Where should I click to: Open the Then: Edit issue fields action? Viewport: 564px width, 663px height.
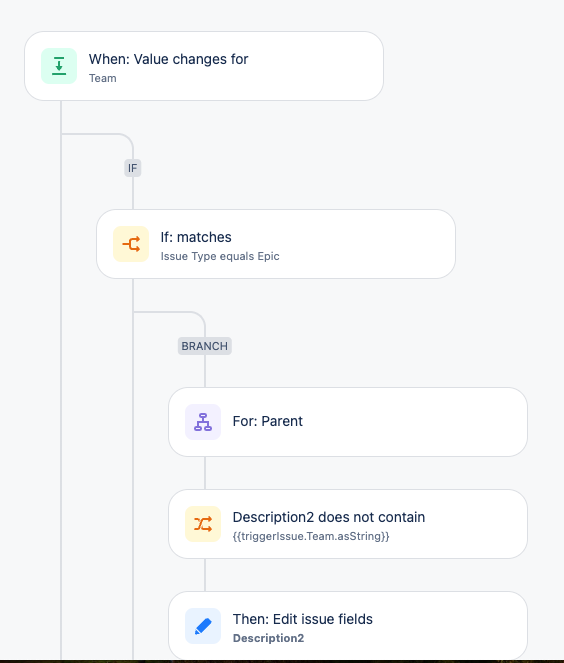(x=348, y=626)
